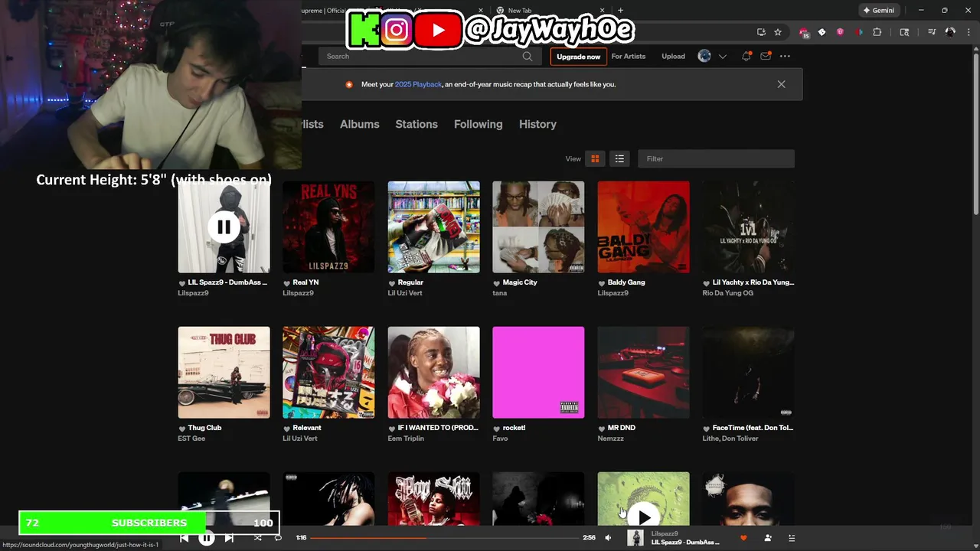
Task: Open the SoundCloud profile avatar
Action: (704, 56)
